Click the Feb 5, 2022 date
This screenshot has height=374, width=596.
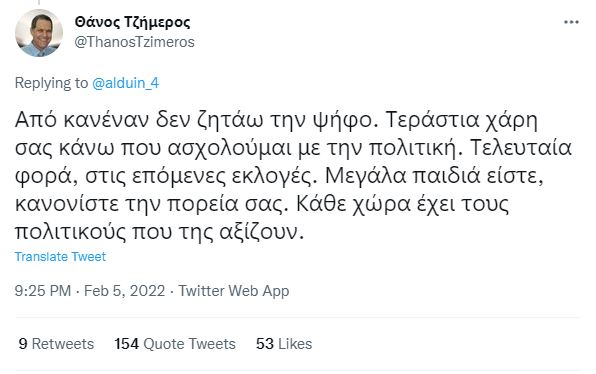point(124,291)
